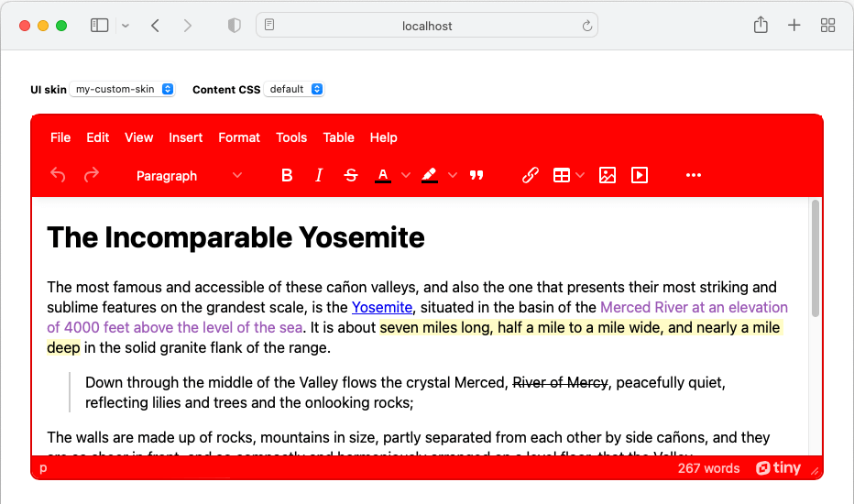Click the Insert image icon
The height and width of the screenshot is (504, 854).
coord(607,175)
